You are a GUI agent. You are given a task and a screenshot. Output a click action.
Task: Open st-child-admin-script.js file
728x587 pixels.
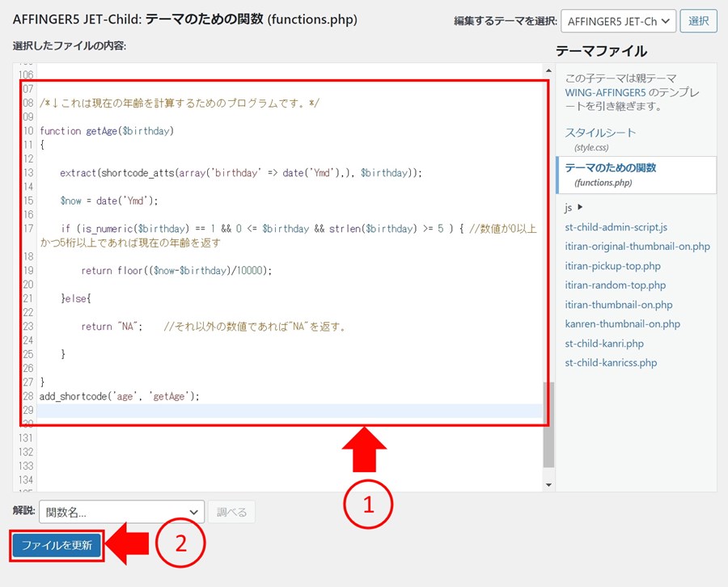[616, 227]
